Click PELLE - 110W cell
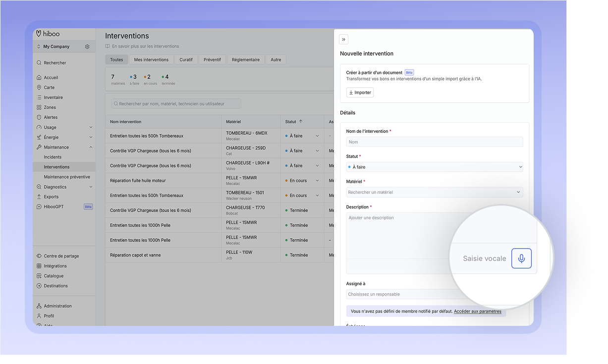The width and height of the screenshot is (608, 364). (x=251, y=255)
